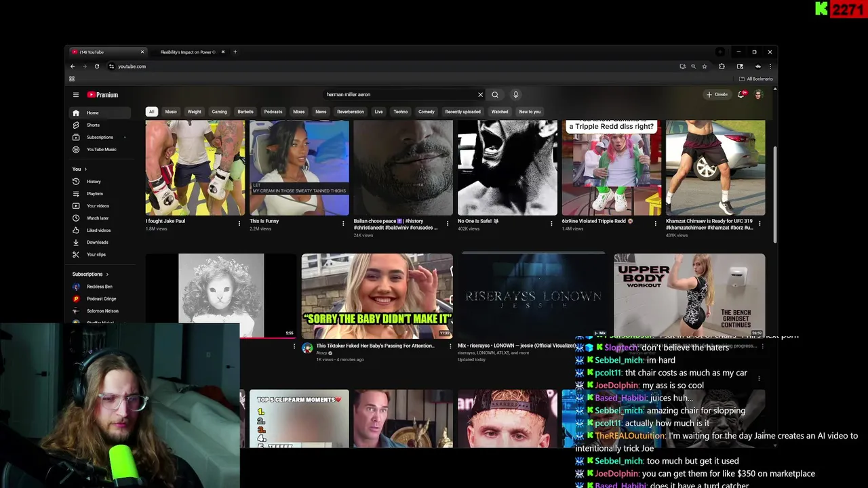Filter the feed by Reverberation
Viewport: 868px width, 488px height.
click(x=351, y=112)
